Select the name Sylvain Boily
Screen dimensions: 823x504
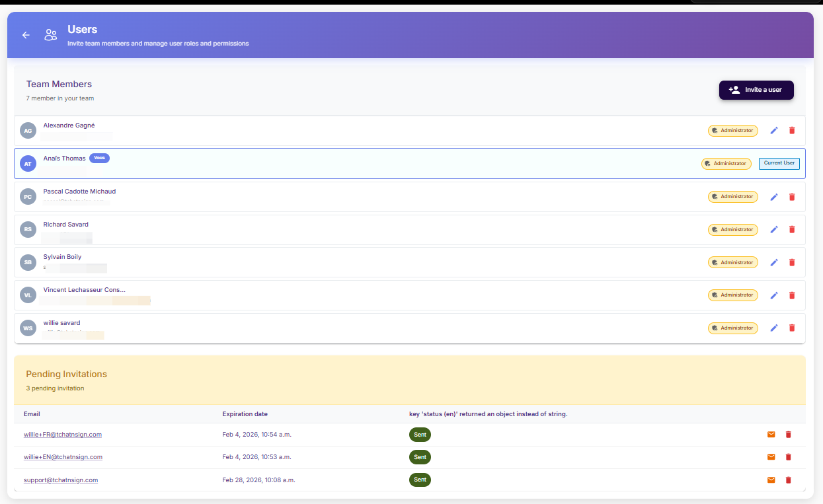coord(63,257)
